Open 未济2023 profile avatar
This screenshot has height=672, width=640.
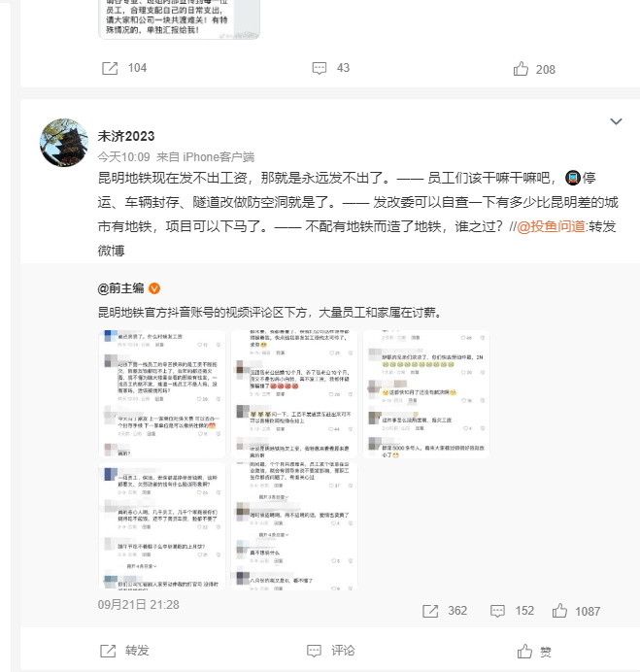[x=64, y=143]
